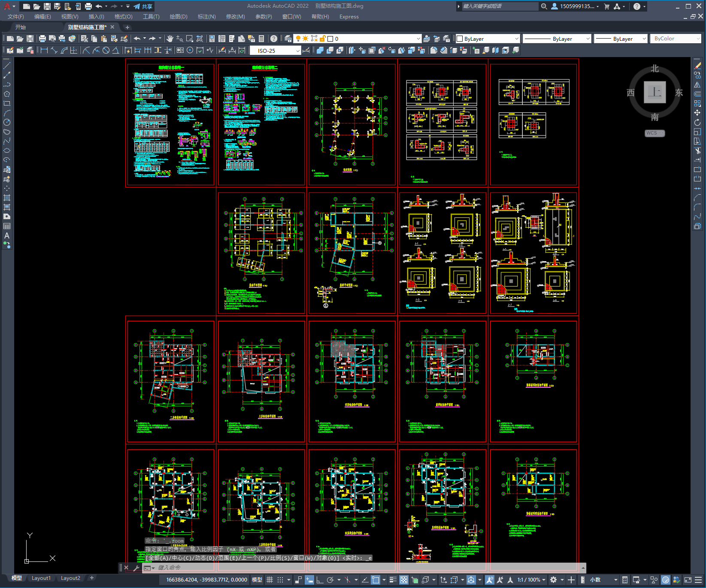Click the white swatch in ByLayer color control
Screen dimensions: 706x588
[x=460, y=39]
